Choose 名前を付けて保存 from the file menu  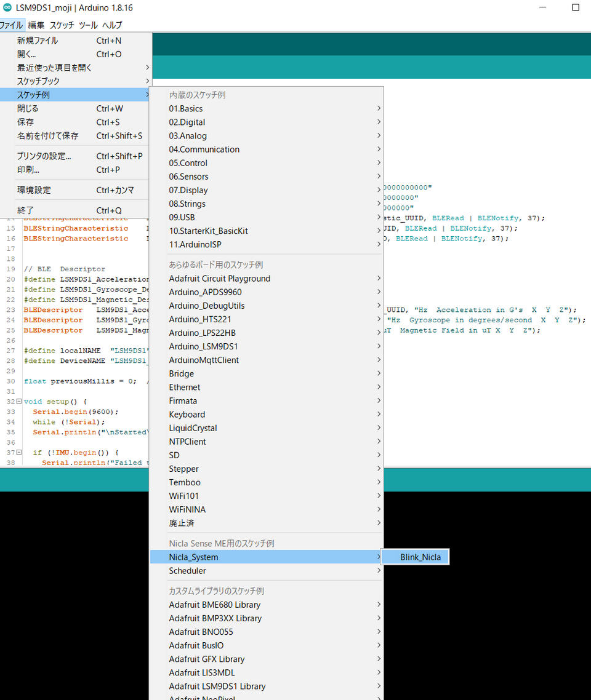click(x=48, y=135)
